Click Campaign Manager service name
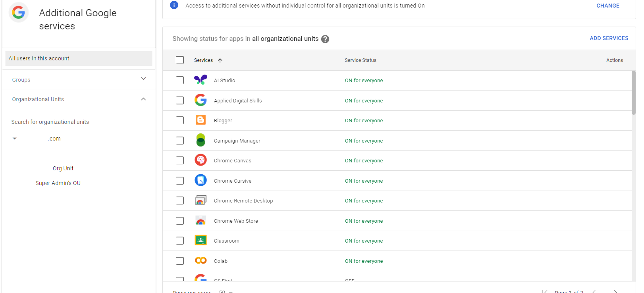Image resolution: width=644 pixels, height=293 pixels. tap(237, 141)
